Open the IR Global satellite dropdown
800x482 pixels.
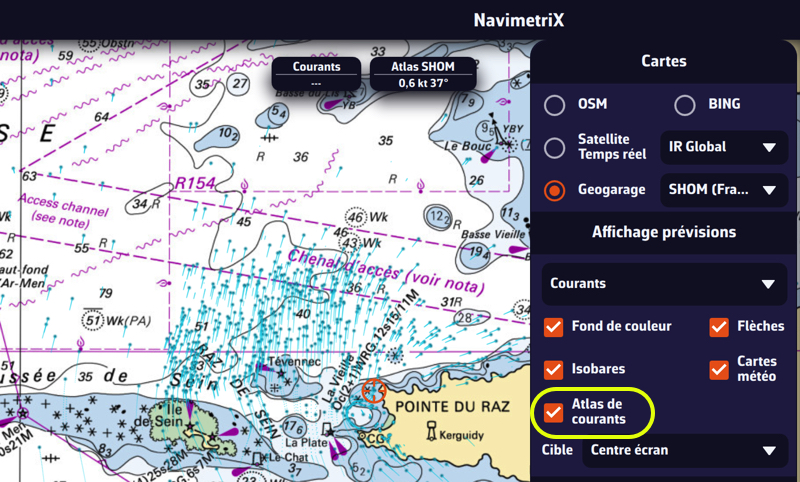(724, 147)
